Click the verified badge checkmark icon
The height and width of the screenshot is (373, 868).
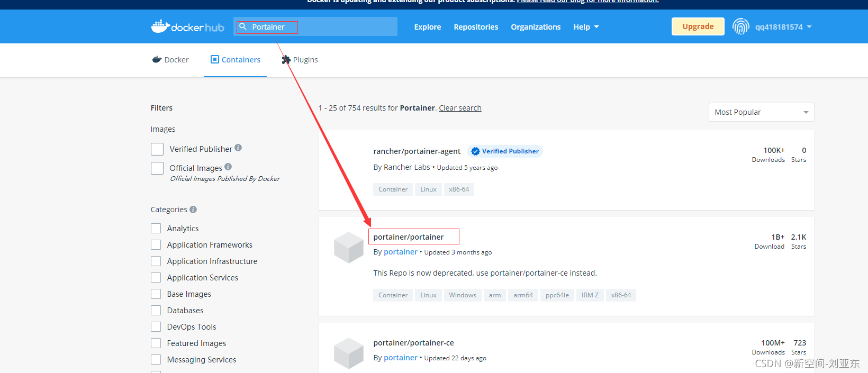click(475, 151)
